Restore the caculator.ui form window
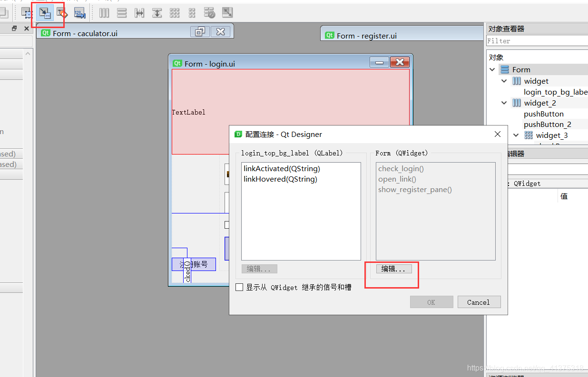 [x=200, y=32]
